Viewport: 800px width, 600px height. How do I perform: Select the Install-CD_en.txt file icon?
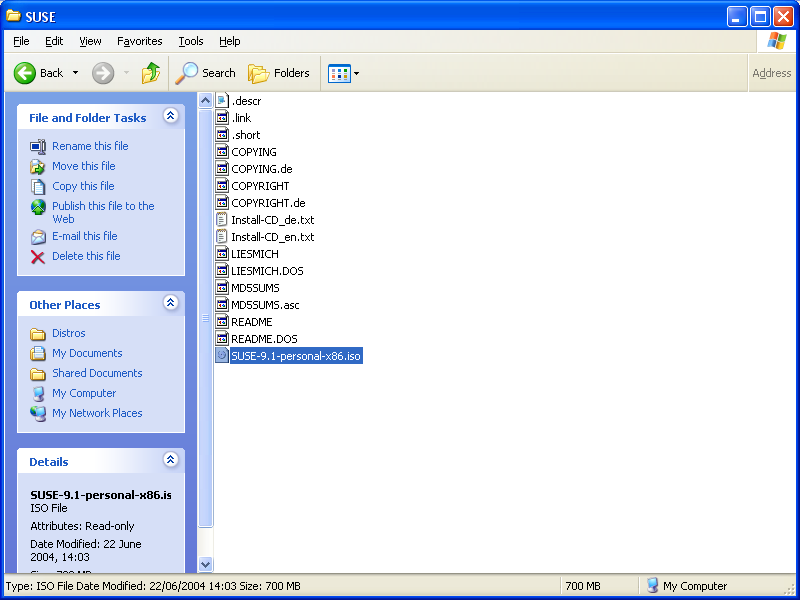222,237
